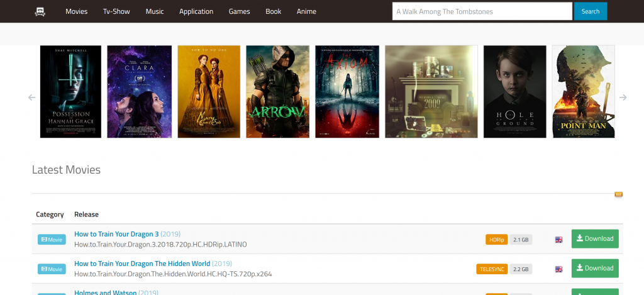The image size is (644, 295).
Task: Click the Release column header
Action: 86,214
